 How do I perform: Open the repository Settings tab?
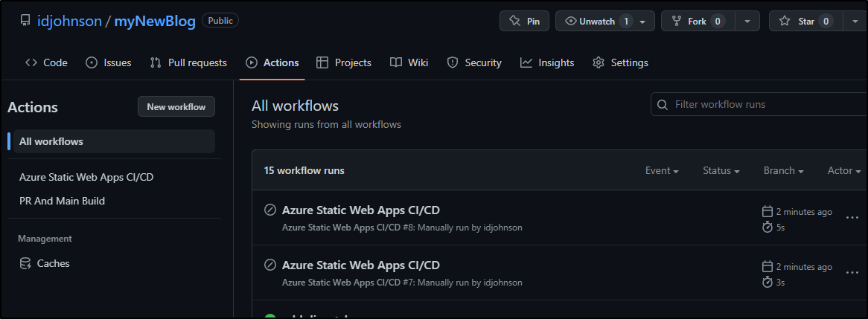tap(621, 62)
